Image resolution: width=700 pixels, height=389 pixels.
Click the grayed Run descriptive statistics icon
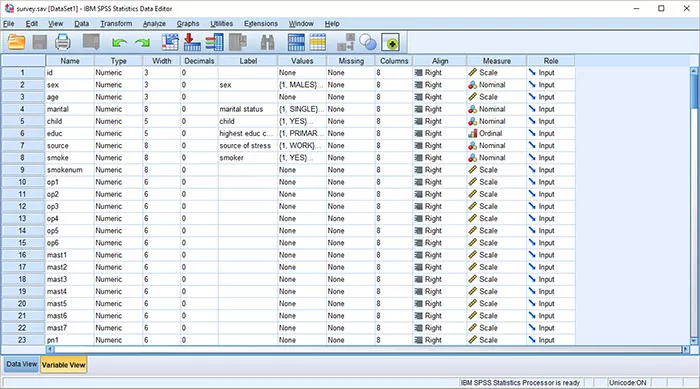coord(238,42)
